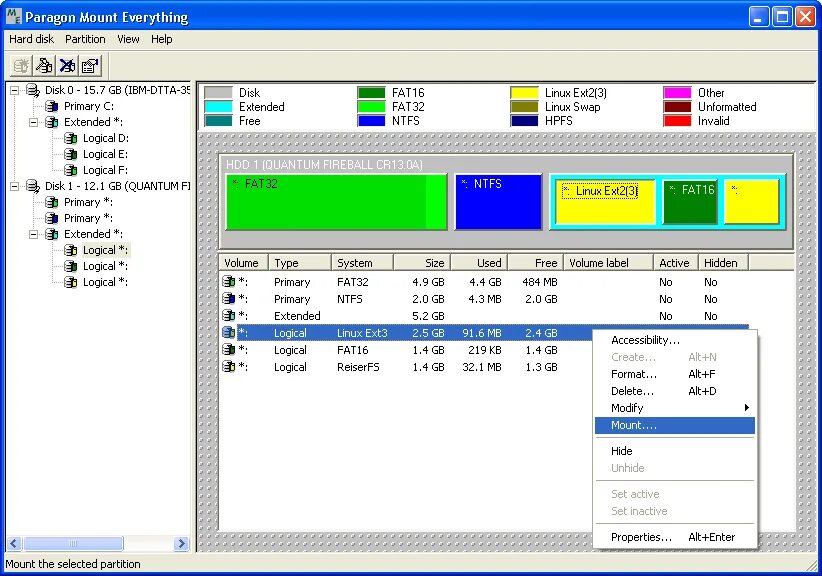Click the volume icon in the FAT32 table row
Screen dimensions: 822x576
point(229,281)
